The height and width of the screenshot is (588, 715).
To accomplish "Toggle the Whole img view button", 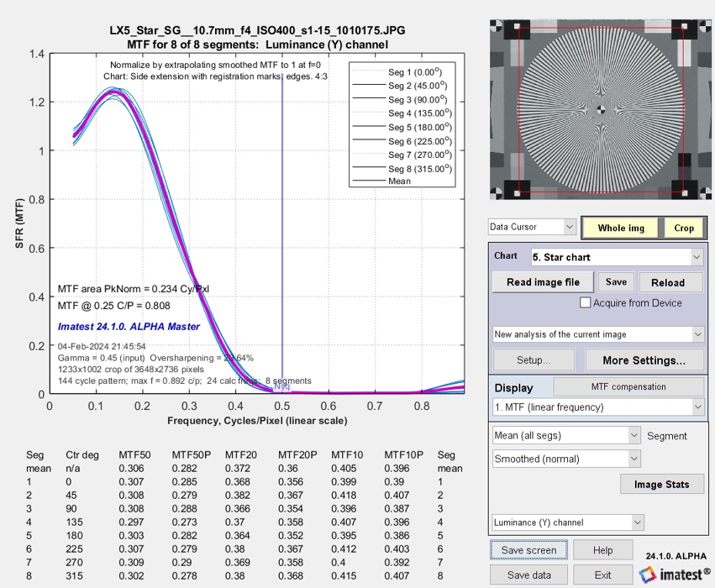I will (x=621, y=228).
